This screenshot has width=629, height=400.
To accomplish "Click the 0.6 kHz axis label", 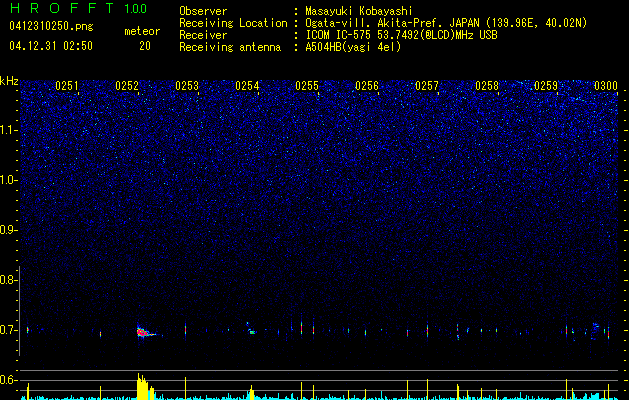I will tap(7, 380).
